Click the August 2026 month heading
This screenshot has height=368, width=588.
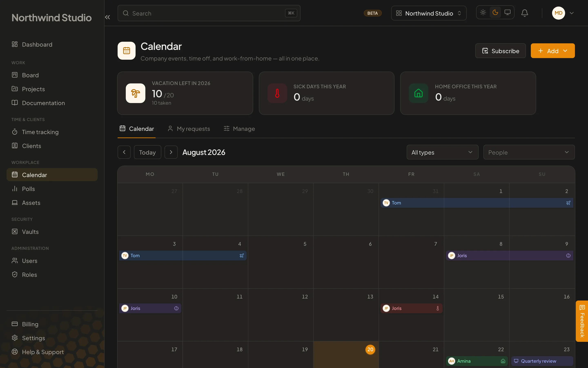click(x=204, y=152)
